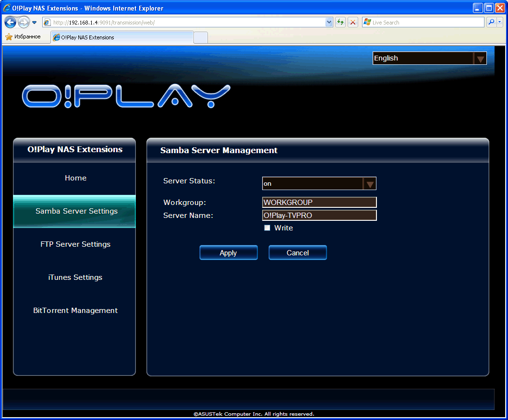Click the ASUSTek copyright footer text
The image size is (508, 420).
click(x=254, y=414)
